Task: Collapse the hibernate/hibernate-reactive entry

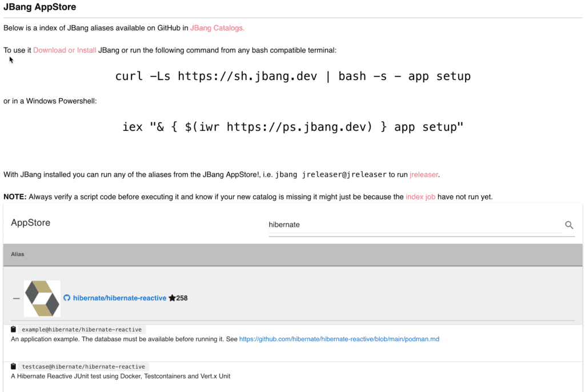Action: pyautogui.click(x=17, y=298)
